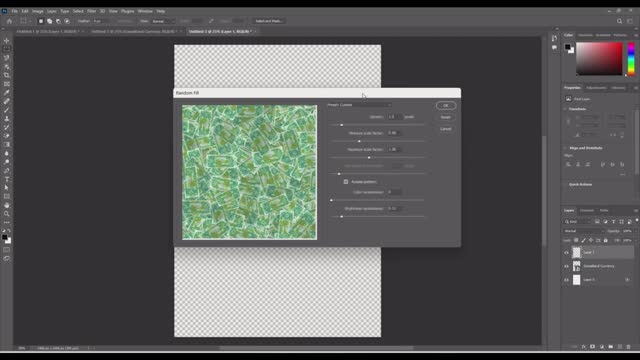Select the Pen tool
This screenshot has height=360, width=640.
7,170
